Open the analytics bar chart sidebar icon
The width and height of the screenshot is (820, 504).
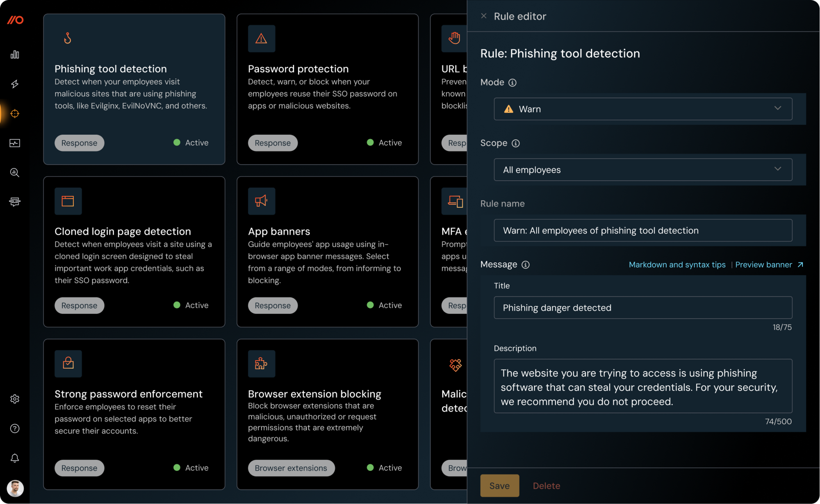click(x=15, y=54)
